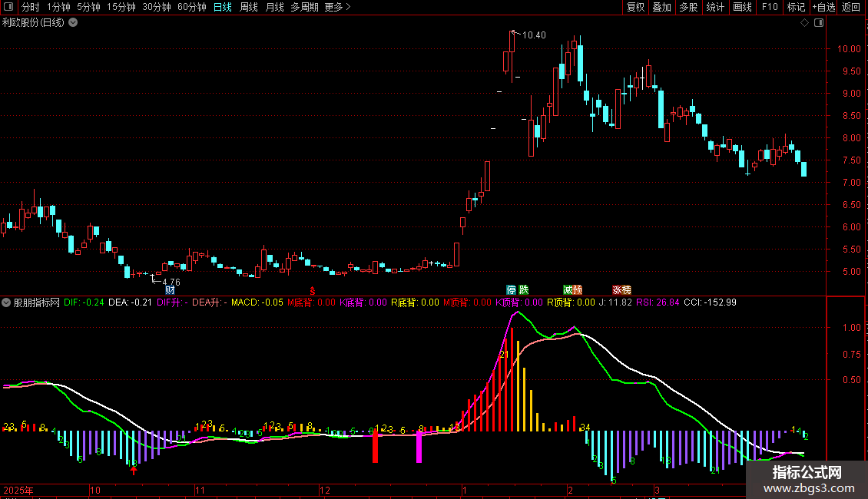
Task: Click month 10 on the time axis
Action: click(x=95, y=490)
